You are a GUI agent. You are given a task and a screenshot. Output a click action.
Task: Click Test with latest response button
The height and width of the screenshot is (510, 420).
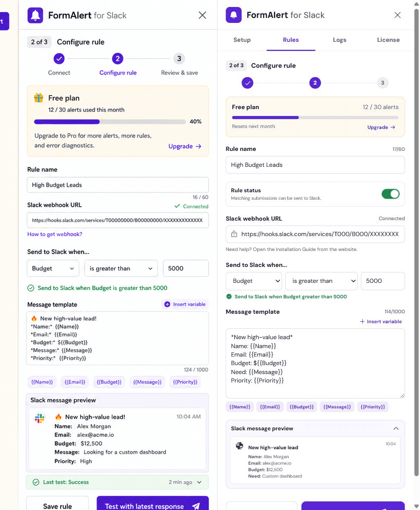[152, 503]
